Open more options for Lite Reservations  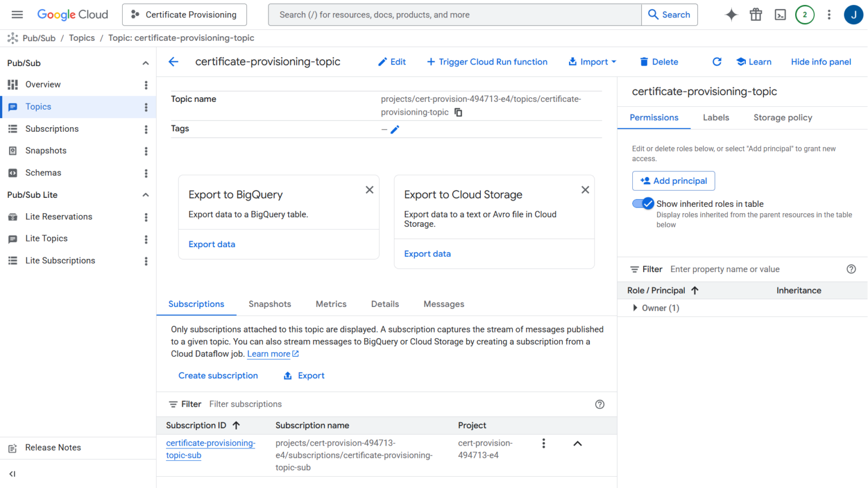(x=146, y=217)
